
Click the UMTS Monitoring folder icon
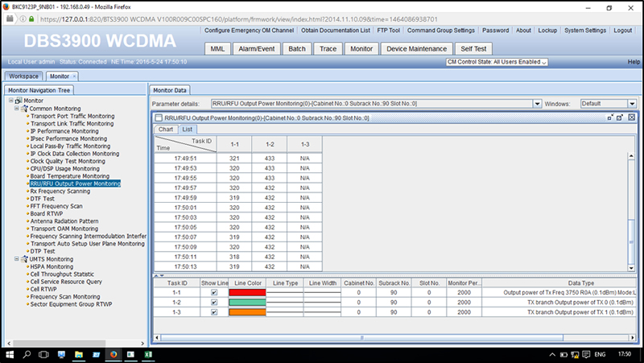point(24,259)
